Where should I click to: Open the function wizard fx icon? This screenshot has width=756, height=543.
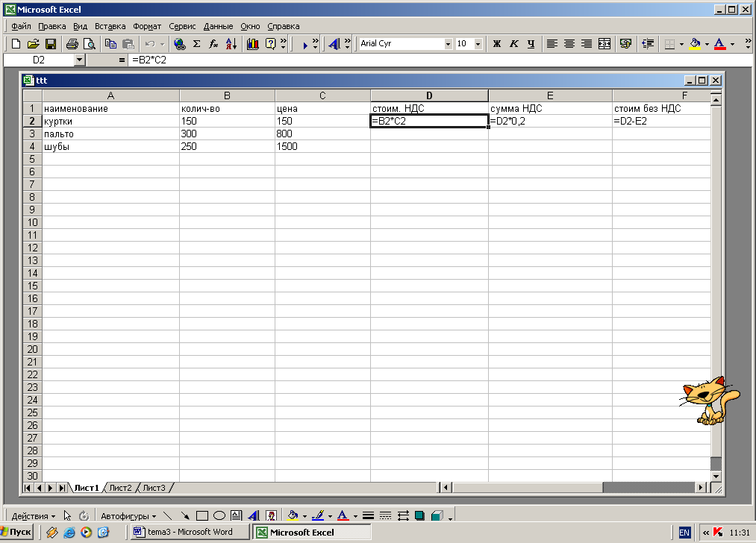click(x=213, y=44)
